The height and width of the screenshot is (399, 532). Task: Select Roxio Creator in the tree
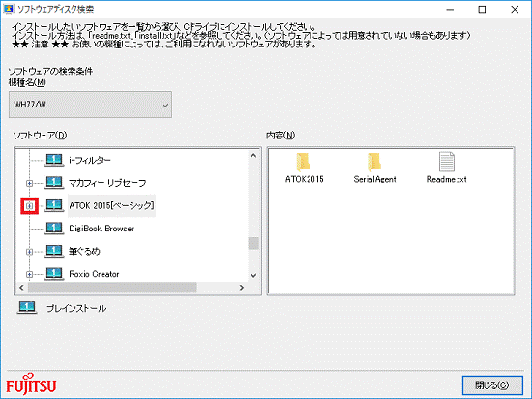[x=94, y=274]
